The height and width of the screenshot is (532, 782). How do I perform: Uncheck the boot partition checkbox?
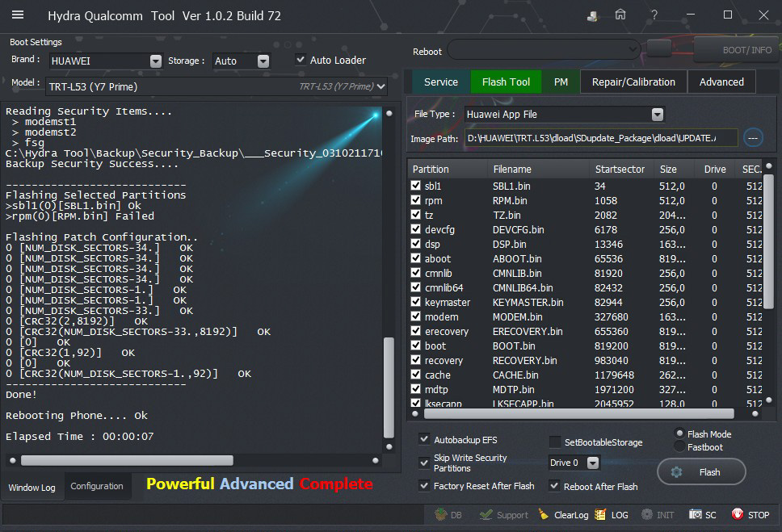(415, 345)
